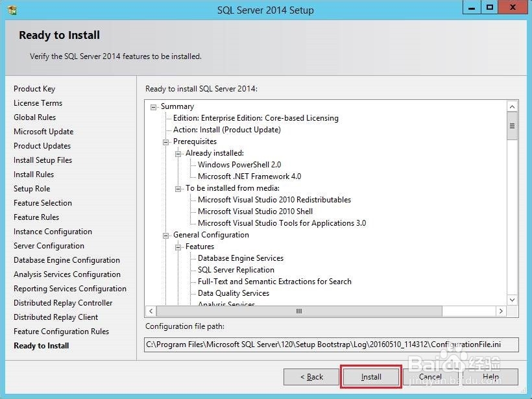The image size is (532, 399).
Task: Select Visual Studio 2010 Redistributables row
Action: point(274,200)
